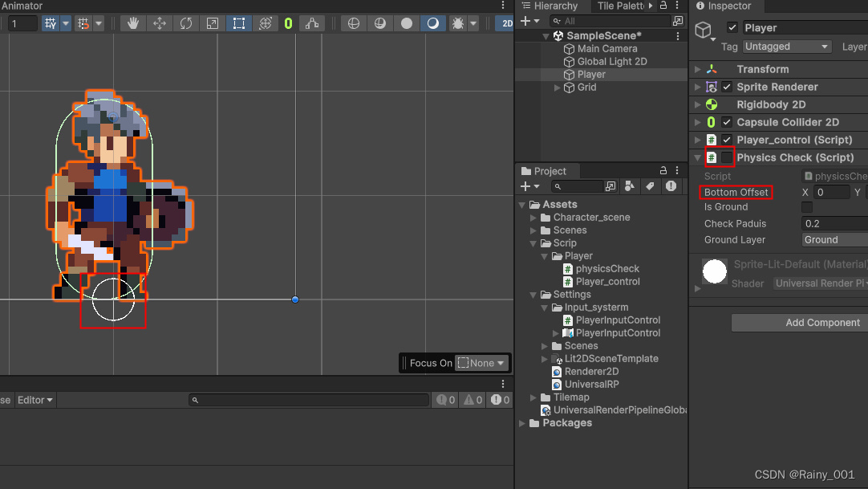
Task: Click the Check Paduis value field
Action: click(x=835, y=224)
